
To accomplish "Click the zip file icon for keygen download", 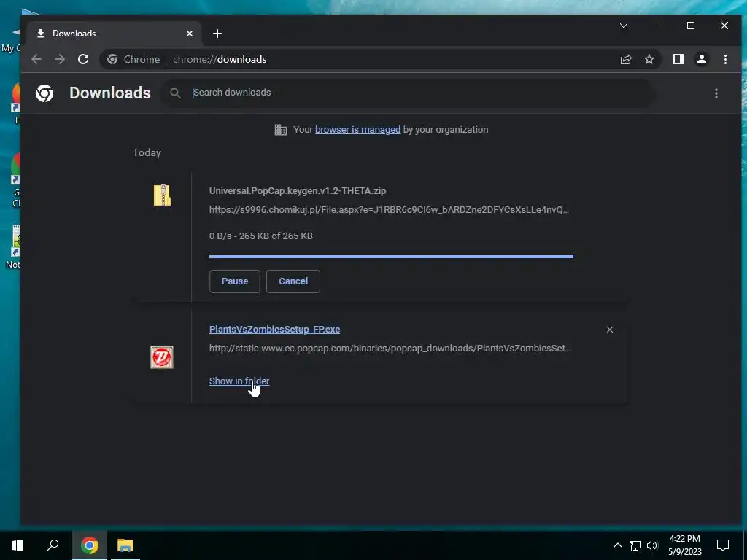I will click(x=162, y=195).
